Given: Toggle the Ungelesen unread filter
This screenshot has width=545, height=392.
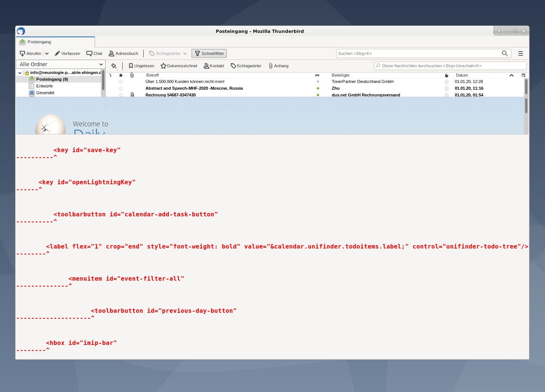Looking at the screenshot, I should pos(141,66).
